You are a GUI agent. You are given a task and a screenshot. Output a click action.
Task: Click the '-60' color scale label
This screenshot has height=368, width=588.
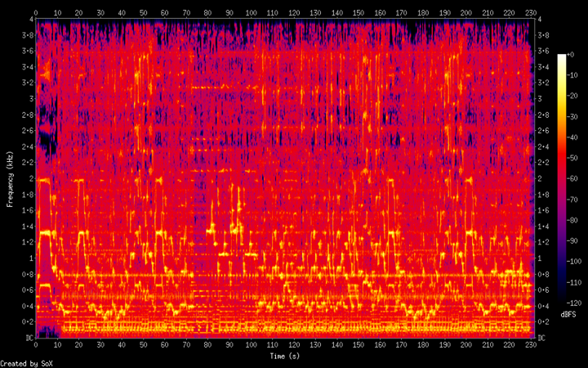pos(572,179)
